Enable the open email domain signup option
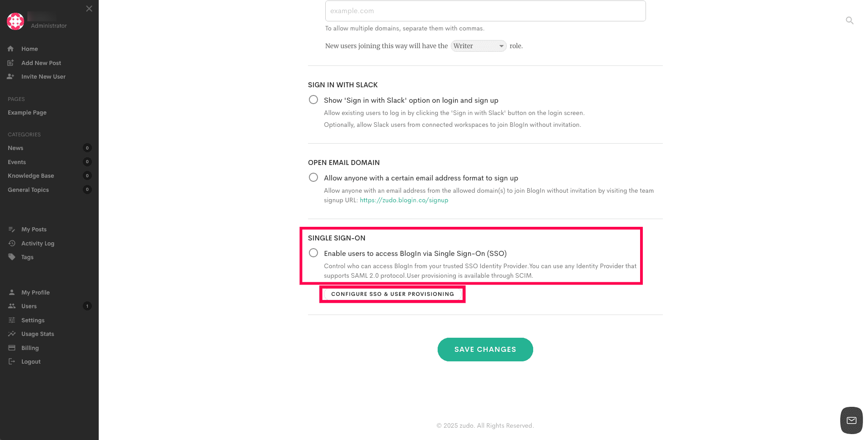 click(313, 177)
